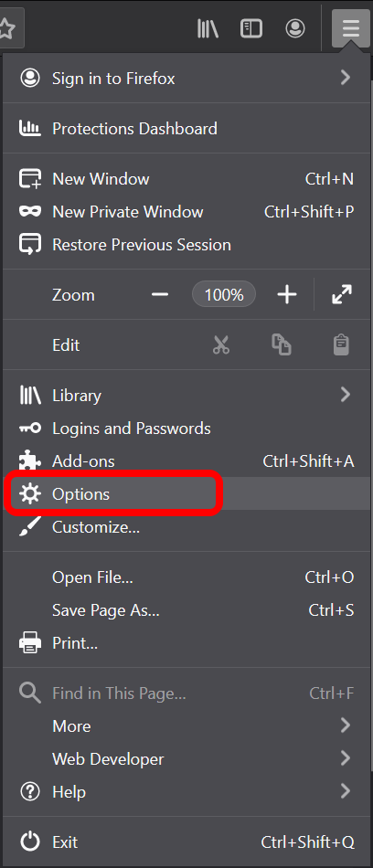Zoom in with the plus button
373x868 pixels.
(286, 294)
